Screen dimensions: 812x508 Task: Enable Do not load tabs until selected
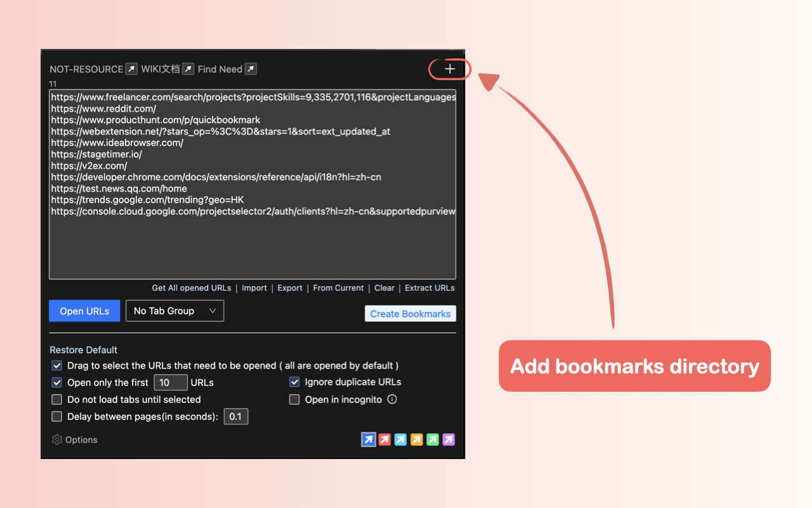[57, 399]
